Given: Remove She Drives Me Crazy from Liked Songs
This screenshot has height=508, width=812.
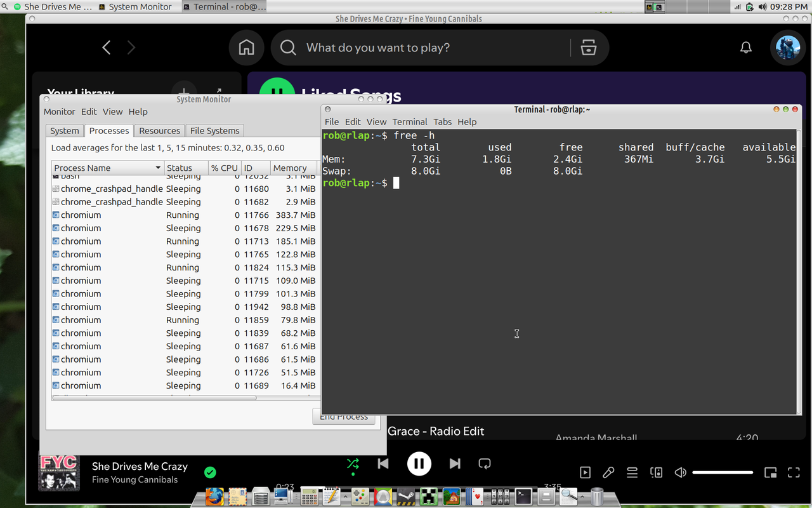Looking at the screenshot, I should (210, 472).
